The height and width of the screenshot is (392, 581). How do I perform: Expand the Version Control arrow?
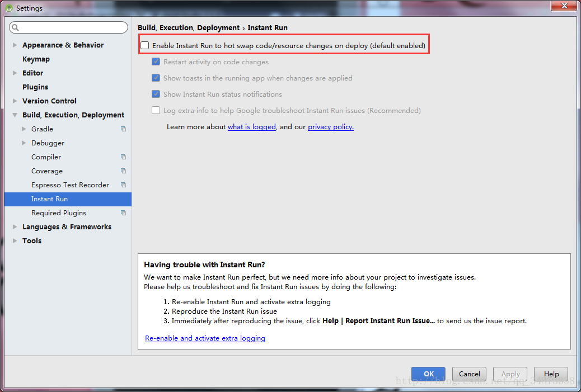(15, 101)
